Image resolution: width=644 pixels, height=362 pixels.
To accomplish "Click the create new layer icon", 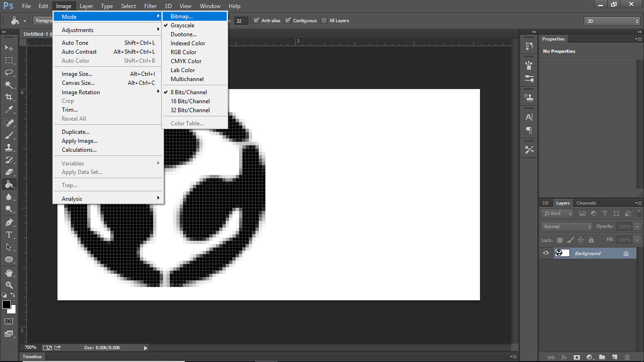I will click(614, 357).
